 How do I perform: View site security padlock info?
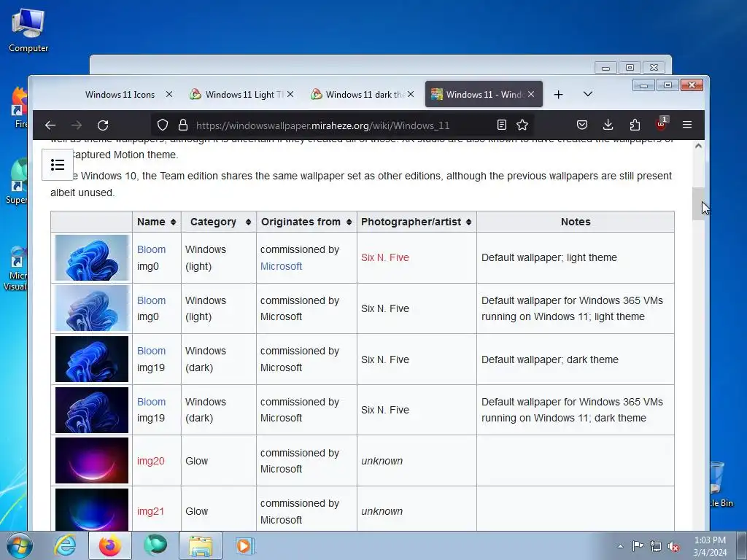point(183,125)
